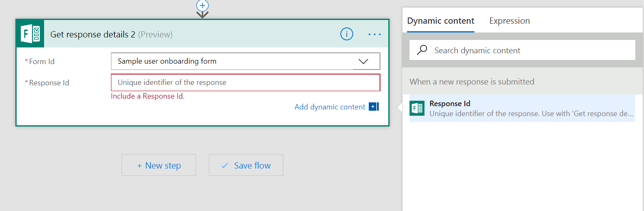The width and height of the screenshot is (644, 211).
Task: Click the New step button
Action: (159, 165)
